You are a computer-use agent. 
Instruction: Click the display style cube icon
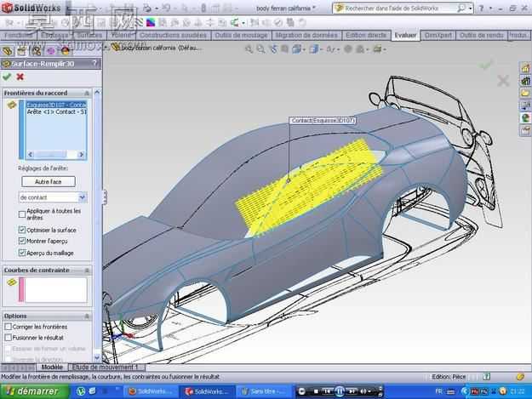313,49
